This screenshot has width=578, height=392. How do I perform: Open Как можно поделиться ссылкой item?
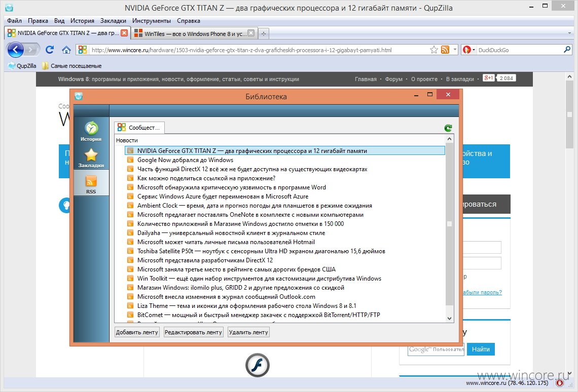(206, 178)
